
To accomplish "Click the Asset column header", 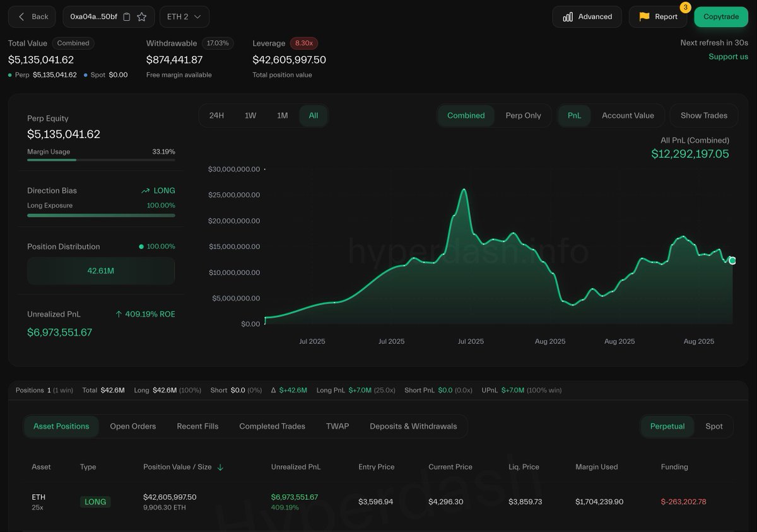I will [x=41, y=467].
